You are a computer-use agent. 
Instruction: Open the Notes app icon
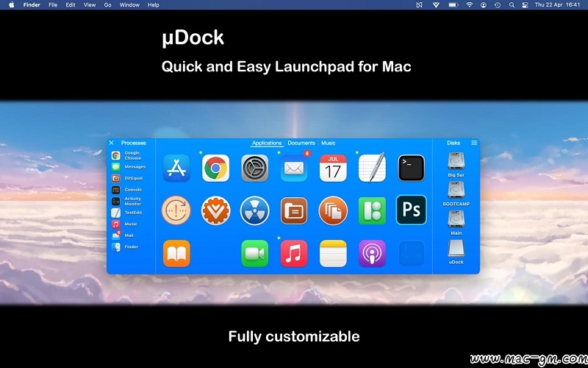pos(333,253)
